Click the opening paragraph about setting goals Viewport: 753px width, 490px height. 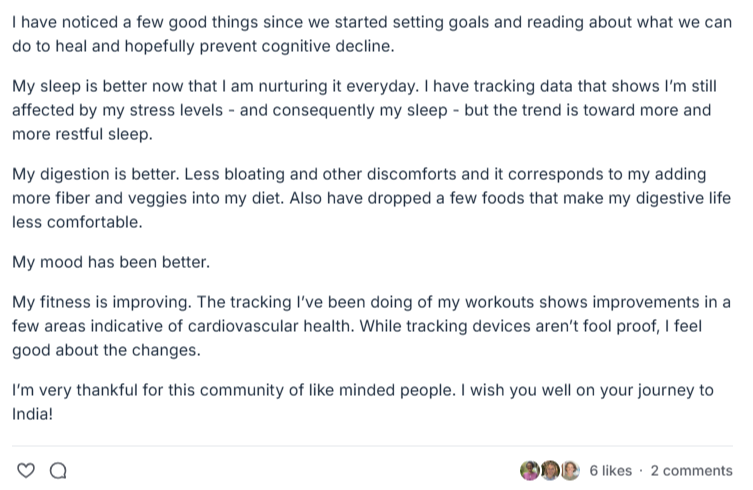[x=372, y=34]
